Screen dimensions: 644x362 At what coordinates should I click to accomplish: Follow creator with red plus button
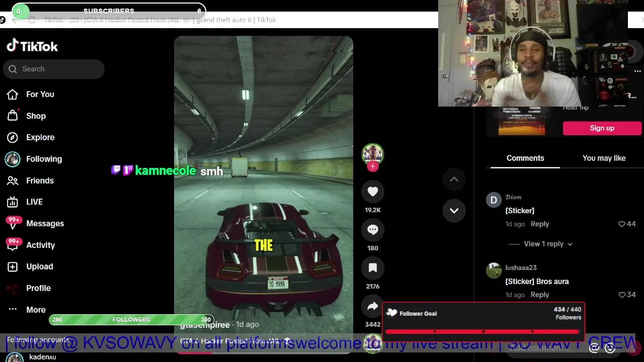(x=372, y=166)
